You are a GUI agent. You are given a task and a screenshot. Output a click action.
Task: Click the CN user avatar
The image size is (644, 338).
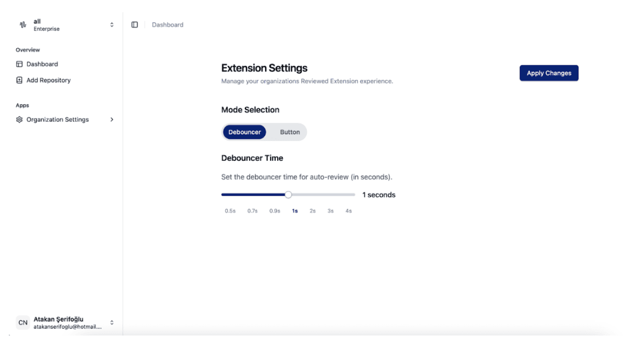[x=23, y=322]
